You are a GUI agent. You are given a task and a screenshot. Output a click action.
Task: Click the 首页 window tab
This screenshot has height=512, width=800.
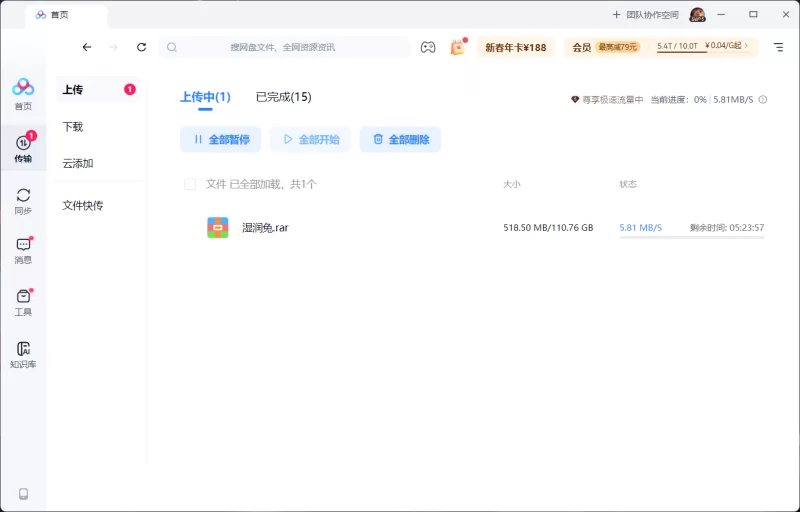[66, 15]
